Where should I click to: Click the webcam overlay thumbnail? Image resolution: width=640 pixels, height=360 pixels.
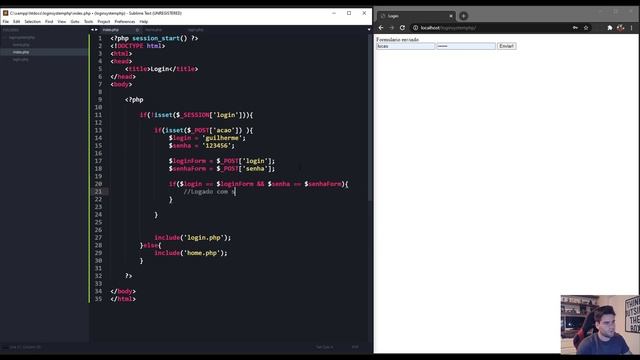click(x=600, y=324)
